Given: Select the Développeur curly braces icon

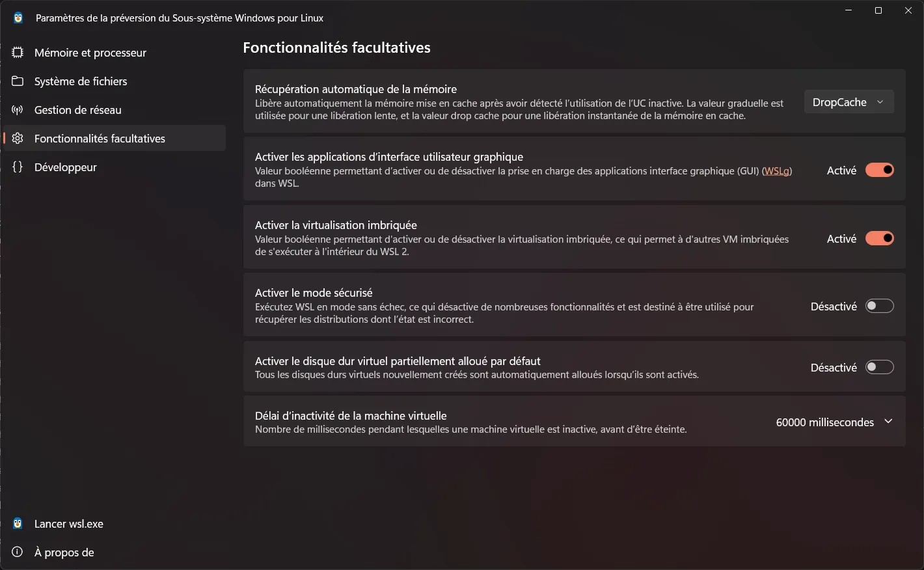Looking at the screenshot, I should click(x=18, y=167).
